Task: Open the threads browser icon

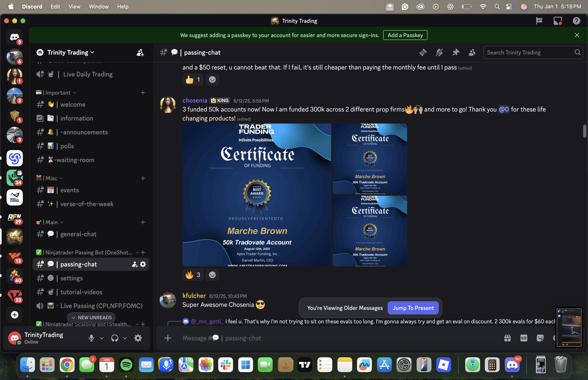Action: pos(423,52)
